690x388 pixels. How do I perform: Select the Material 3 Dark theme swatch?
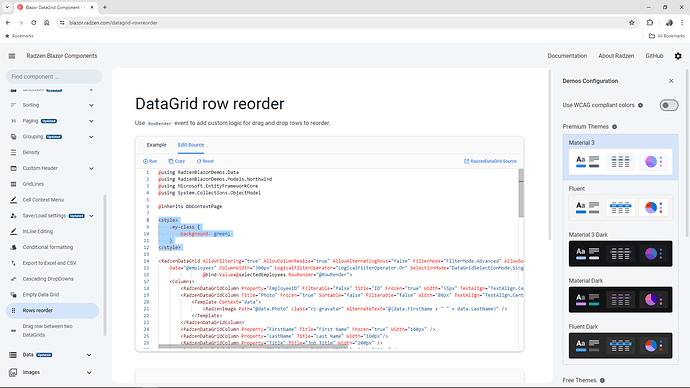[620, 253]
